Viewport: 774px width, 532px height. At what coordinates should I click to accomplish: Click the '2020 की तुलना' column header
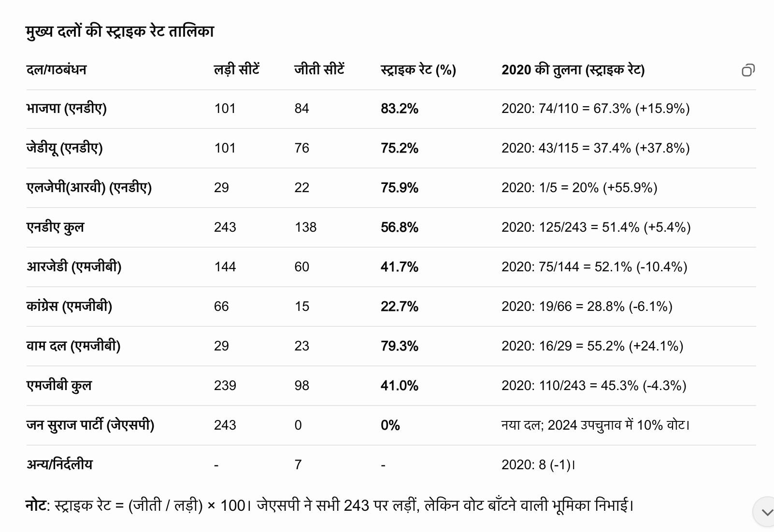[573, 70]
